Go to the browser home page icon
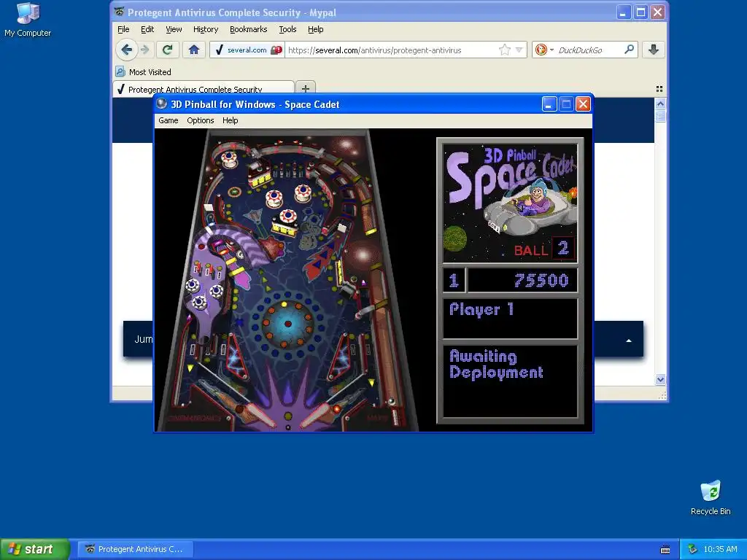This screenshot has width=747, height=560. [194, 50]
